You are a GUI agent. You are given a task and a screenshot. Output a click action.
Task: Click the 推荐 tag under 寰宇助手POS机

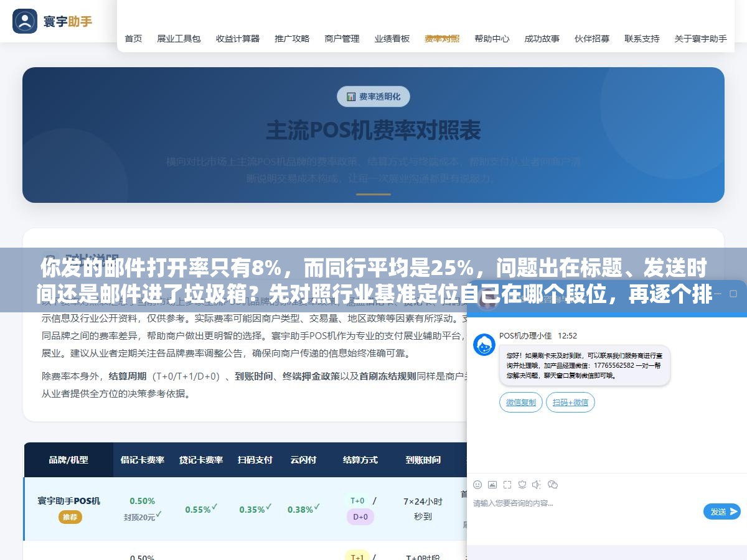[x=69, y=517]
